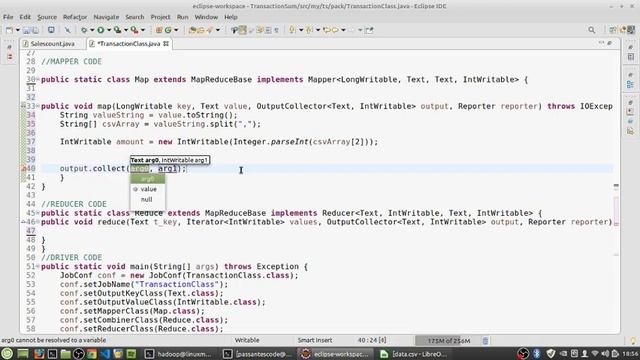The width and height of the screenshot is (640, 360).
Task: Open the Linux Mint start menu
Action: (7, 353)
